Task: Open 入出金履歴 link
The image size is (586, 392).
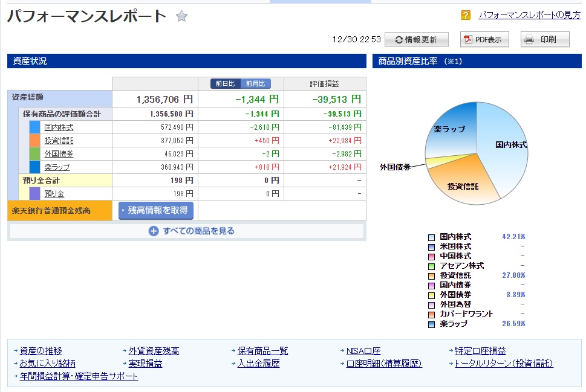Action: 259,364
